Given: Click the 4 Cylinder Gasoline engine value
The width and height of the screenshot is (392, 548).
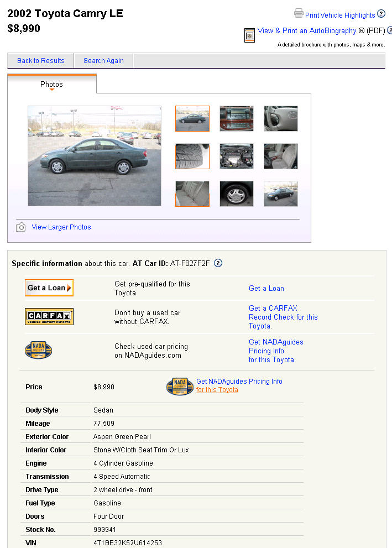Looking at the screenshot, I should click(x=123, y=463).
